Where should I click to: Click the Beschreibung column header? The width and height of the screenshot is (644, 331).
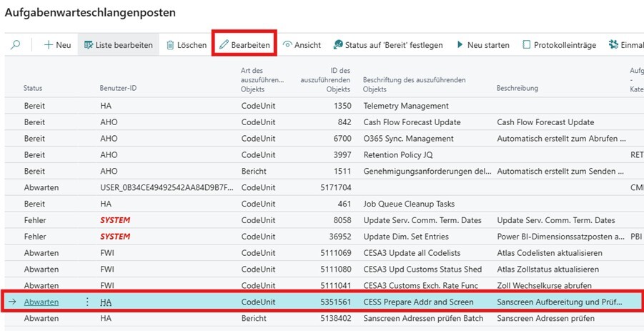point(520,88)
